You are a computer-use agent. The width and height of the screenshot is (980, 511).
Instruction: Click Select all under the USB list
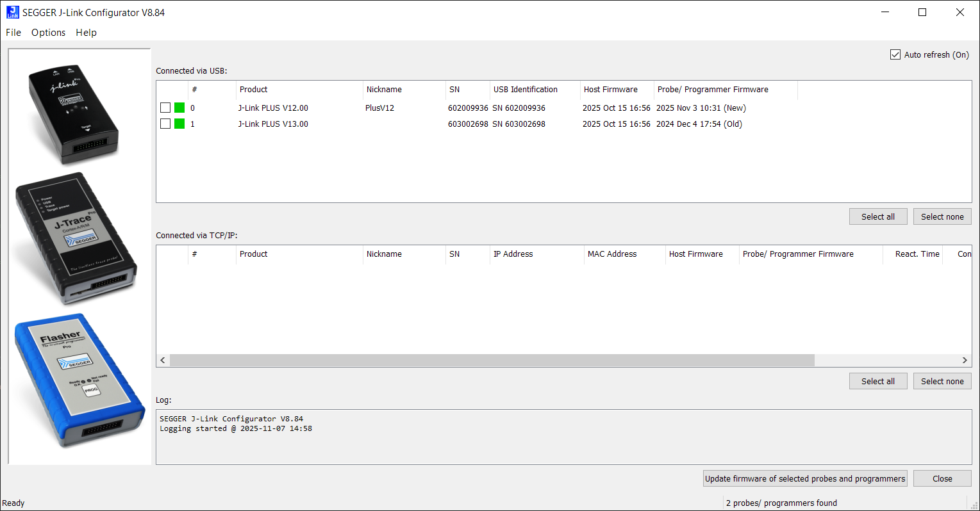pos(877,217)
